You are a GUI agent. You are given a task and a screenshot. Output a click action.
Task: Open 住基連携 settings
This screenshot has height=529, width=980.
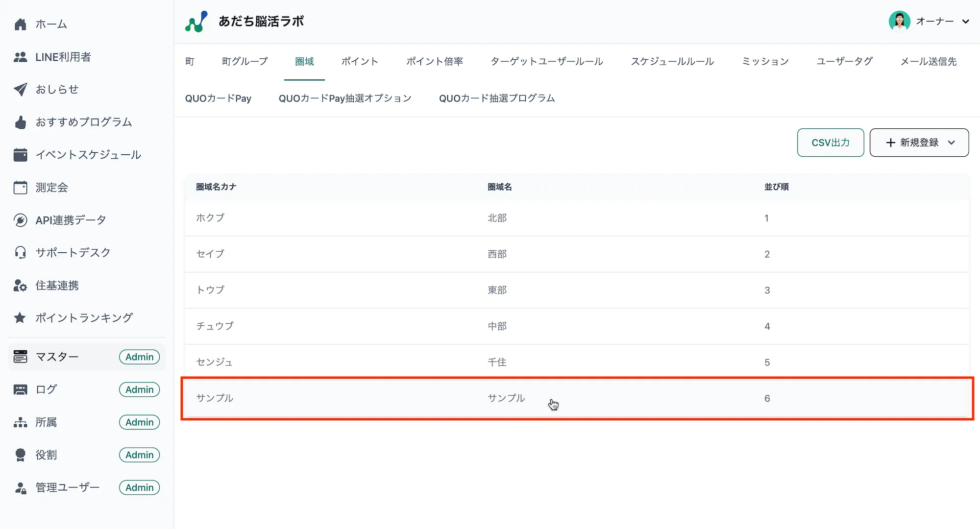coord(57,285)
